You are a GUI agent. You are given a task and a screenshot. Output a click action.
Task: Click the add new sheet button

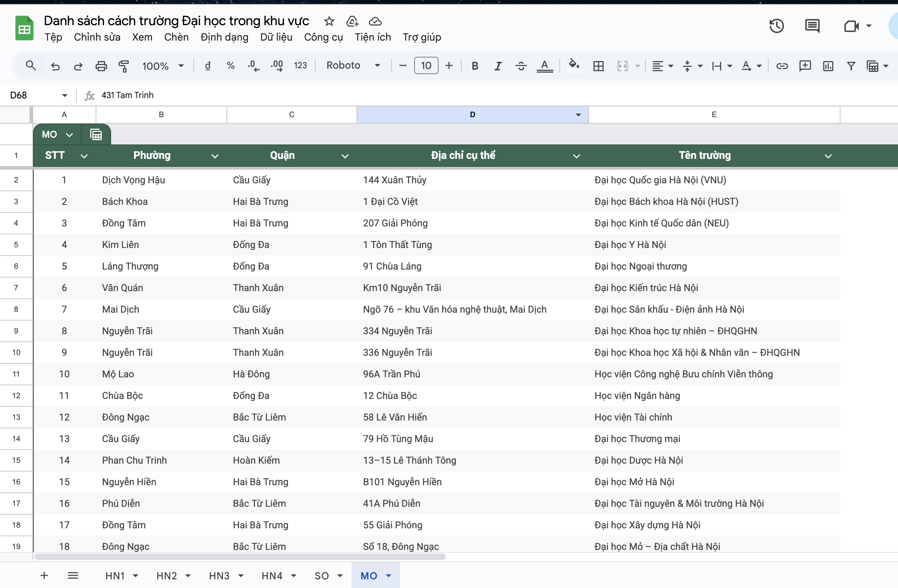[x=44, y=575]
